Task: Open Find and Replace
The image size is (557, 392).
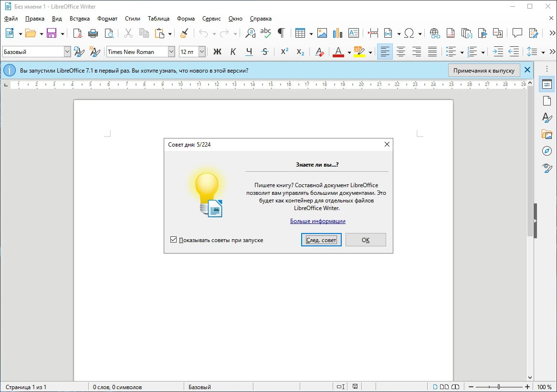Action: tap(251, 33)
